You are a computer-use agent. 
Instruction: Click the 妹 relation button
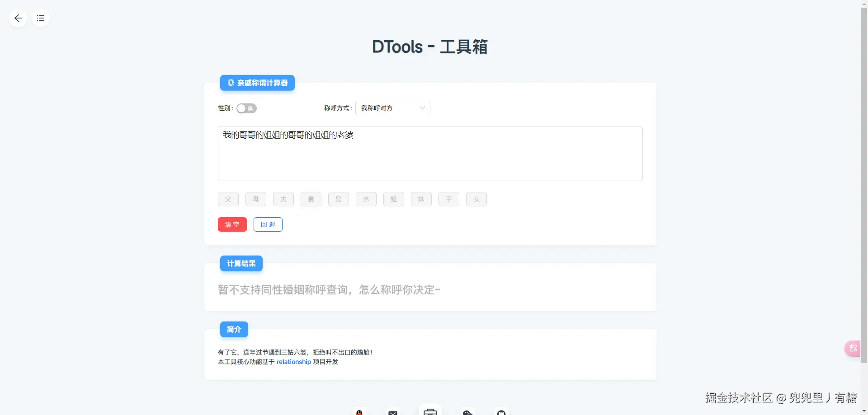click(421, 199)
